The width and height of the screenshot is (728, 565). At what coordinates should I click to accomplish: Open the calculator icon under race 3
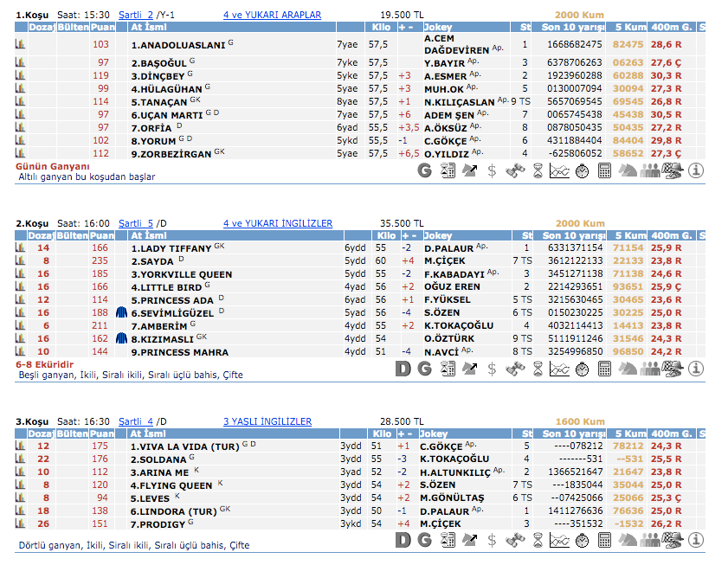(605, 540)
